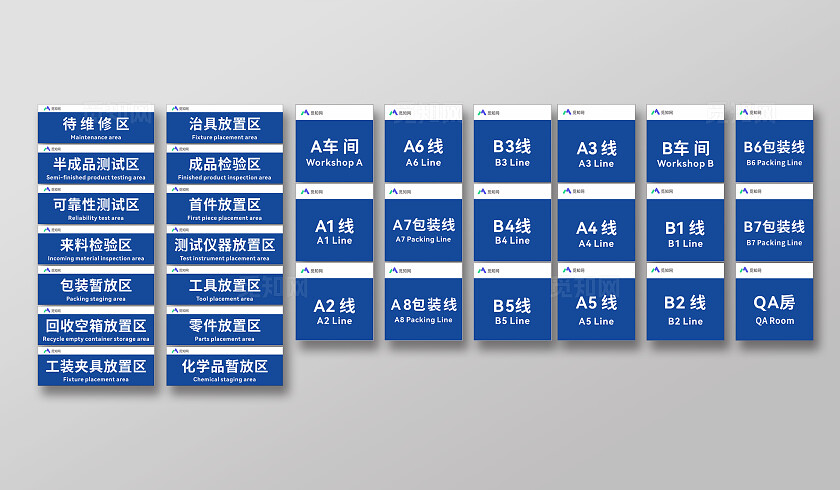840x490 pixels.
Task: Select the Semi-finished product testing area sign
Action: point(96,167)
